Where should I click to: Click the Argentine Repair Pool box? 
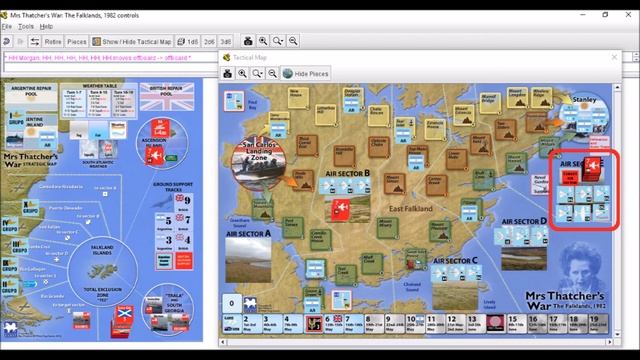31,96
